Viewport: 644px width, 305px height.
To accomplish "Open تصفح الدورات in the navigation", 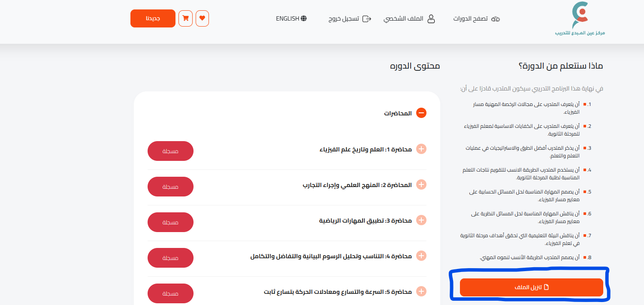I will (470, 19).
